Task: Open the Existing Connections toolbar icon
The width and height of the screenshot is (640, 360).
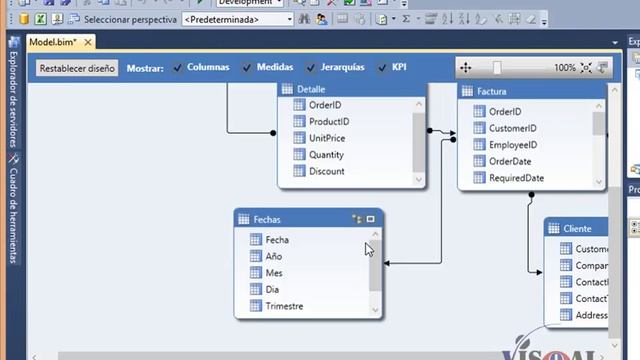Action: 57,19
